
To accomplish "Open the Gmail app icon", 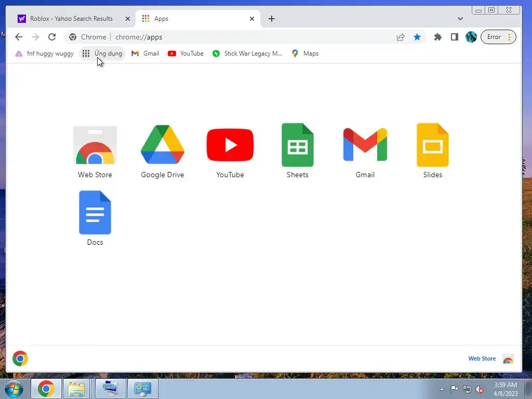I will (365, 144).
